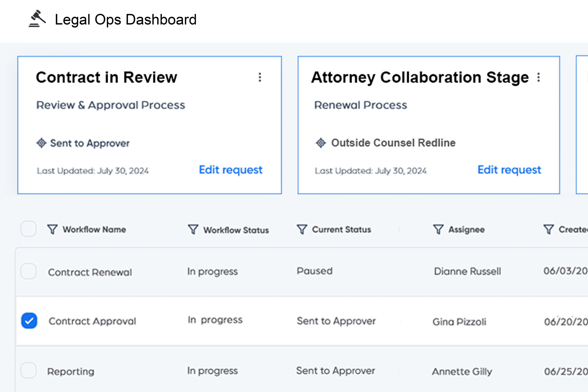Select the Current Status column header
This screenshot has width=588, height=392.
(x=342, y=229)
